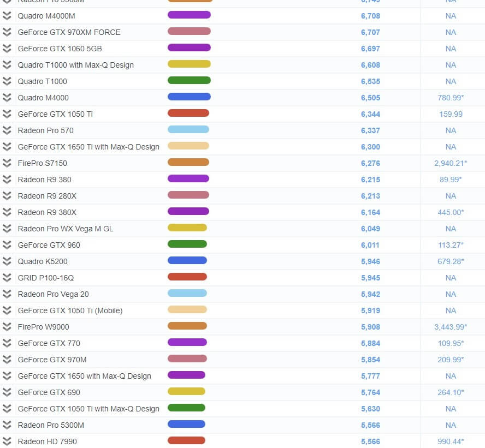Open the Radeon Pro 5300M link
The width and height of the screenshot is (485, 448).
51,425
